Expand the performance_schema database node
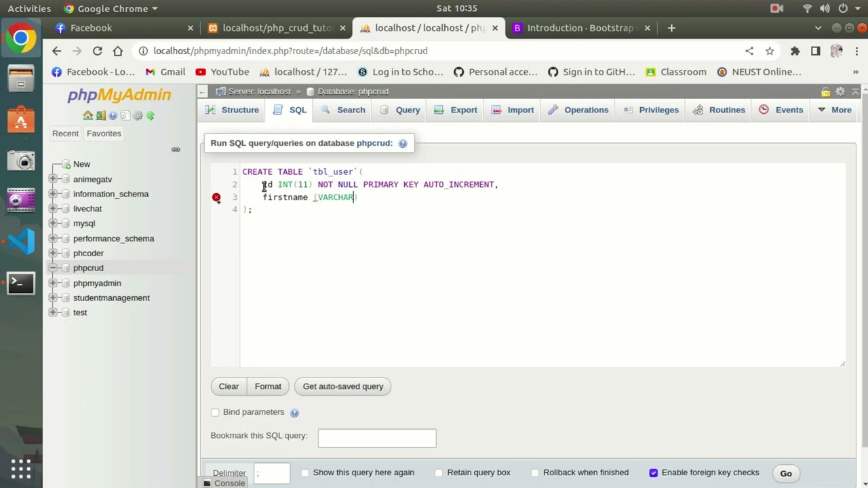 53,239
